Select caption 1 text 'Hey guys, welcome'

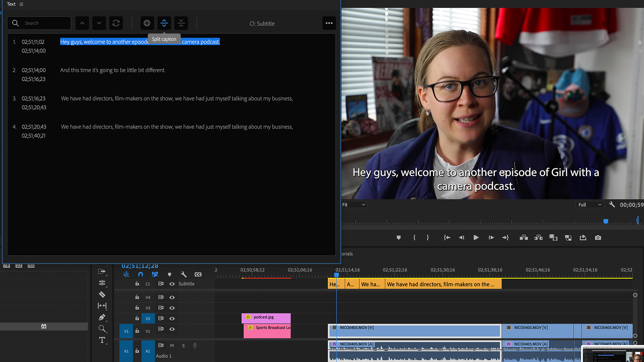[x=140, y=42]
